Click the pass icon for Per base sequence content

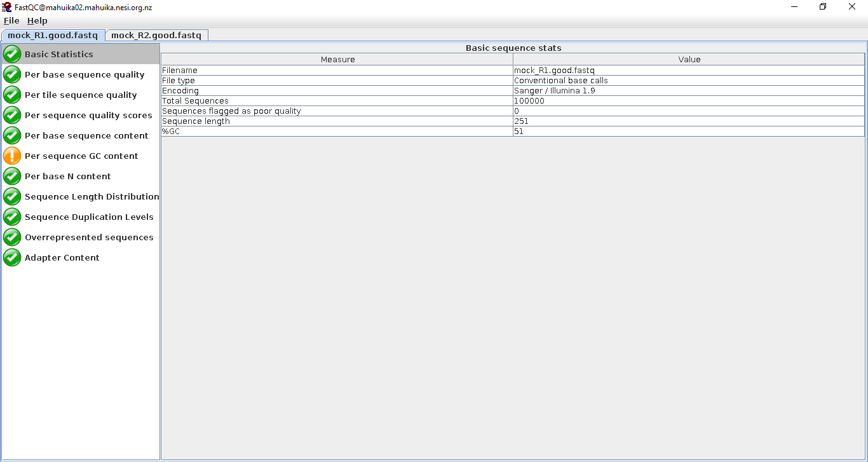point(12,135)
